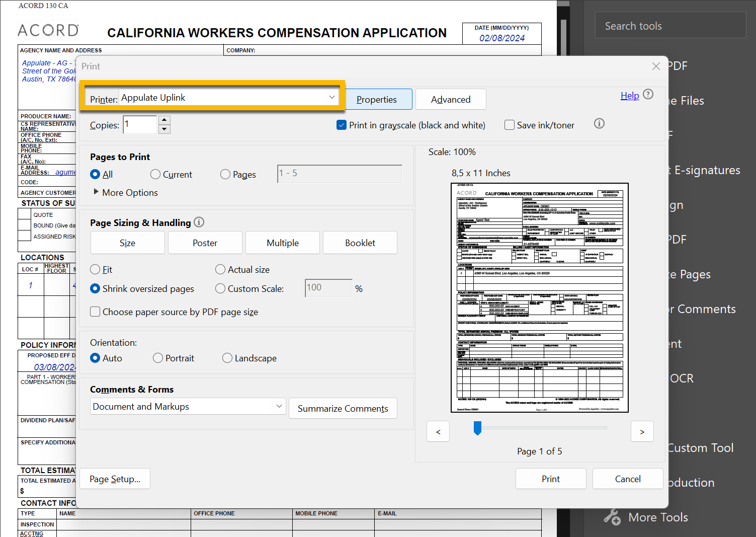Select the Custom Tool sidebar entry
This screenshot has height=537, width=756.
click(x=699, y=447)
